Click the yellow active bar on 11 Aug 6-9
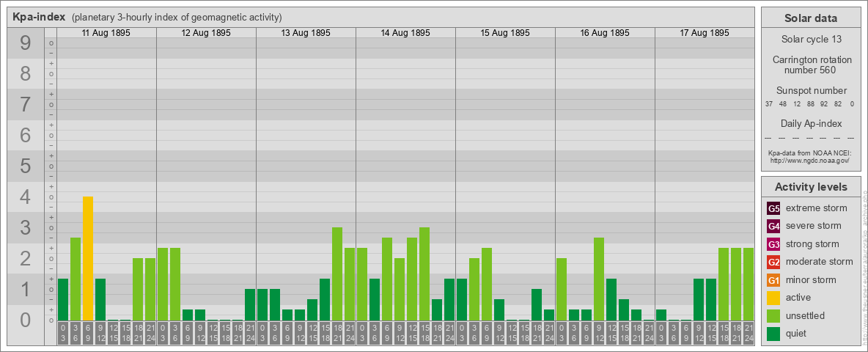This screenshot has width=868, height=352. (x=88, y=258)
